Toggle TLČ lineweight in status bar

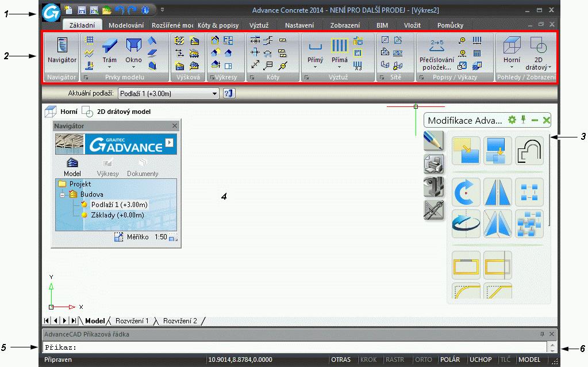(x=505, y=360)
